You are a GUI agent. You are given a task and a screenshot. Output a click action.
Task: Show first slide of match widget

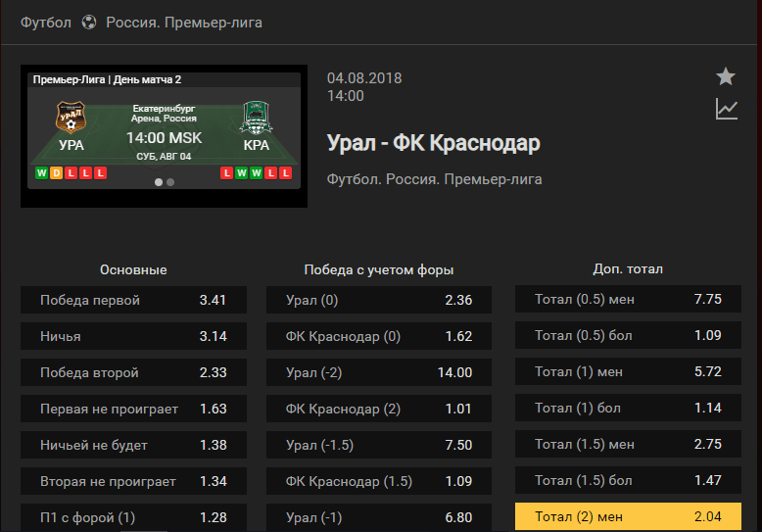159,182
